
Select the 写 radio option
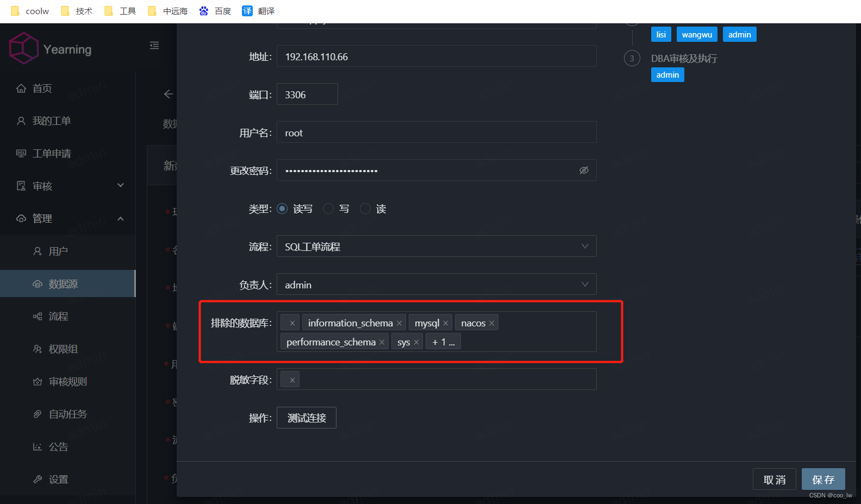328,209
